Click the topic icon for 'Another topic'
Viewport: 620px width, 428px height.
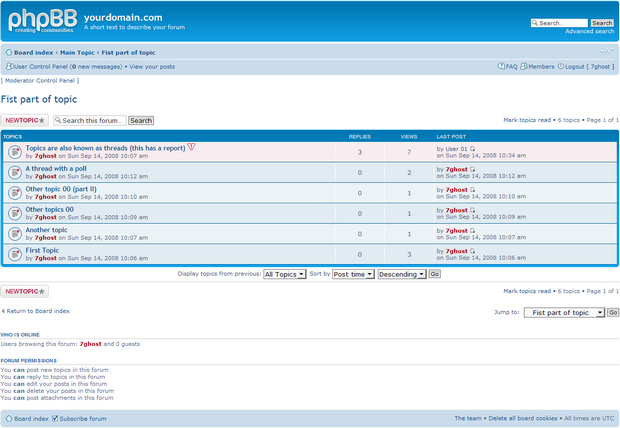[15, 234]
